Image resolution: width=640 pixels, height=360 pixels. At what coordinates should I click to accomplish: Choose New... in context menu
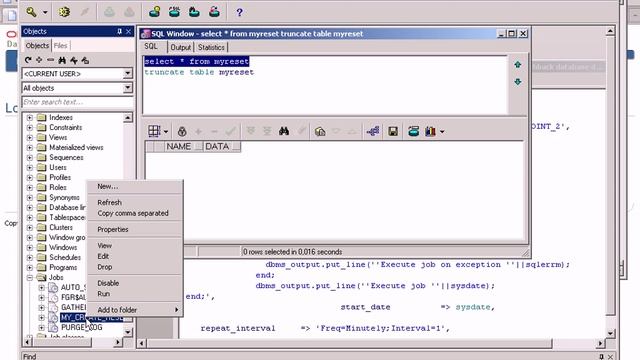click(135, 187)
